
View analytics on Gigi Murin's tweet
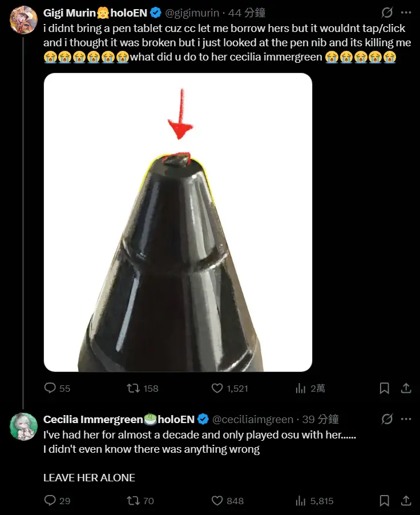[301, 388]
